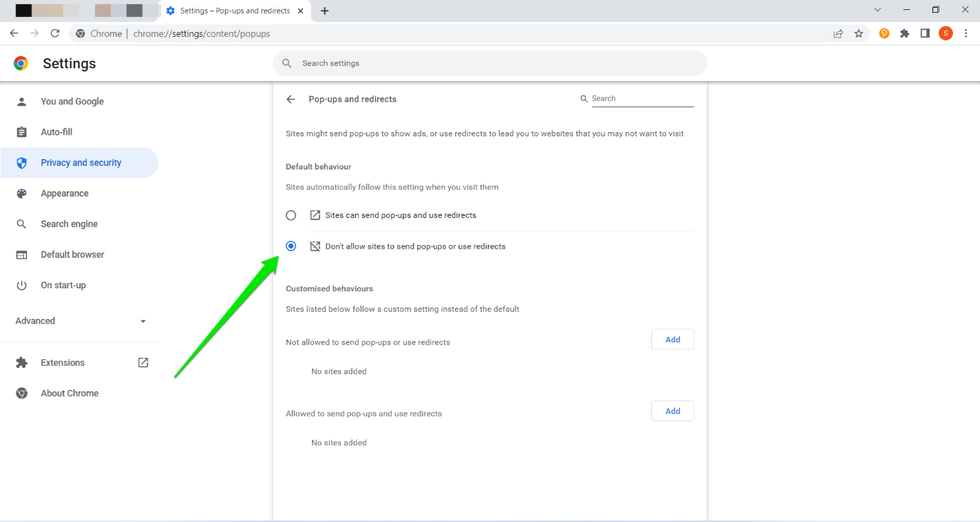Image resolution: width=980 pixels, height=522 pixels.
Task: Click the site info icon before Chrome label
Action: (80, 33)
